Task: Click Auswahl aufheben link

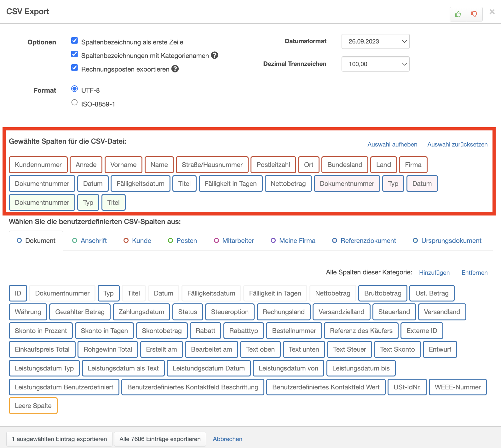Action: 392,145
